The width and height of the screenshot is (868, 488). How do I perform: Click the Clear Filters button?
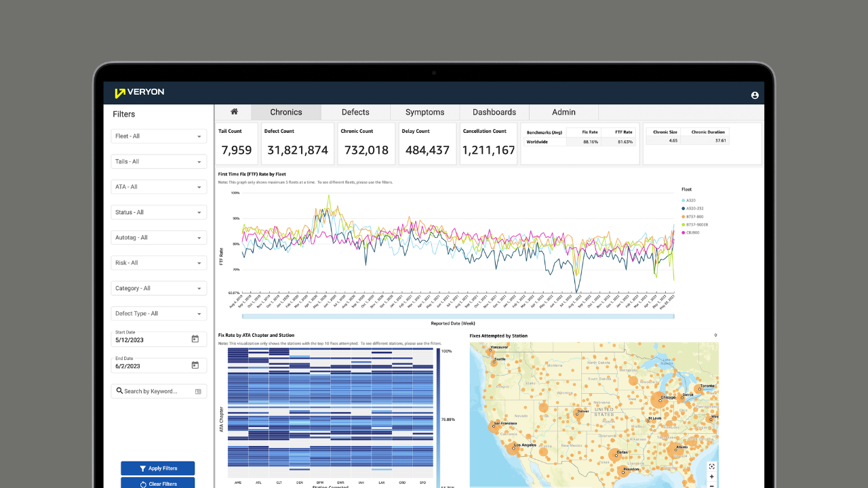point(158,483)
